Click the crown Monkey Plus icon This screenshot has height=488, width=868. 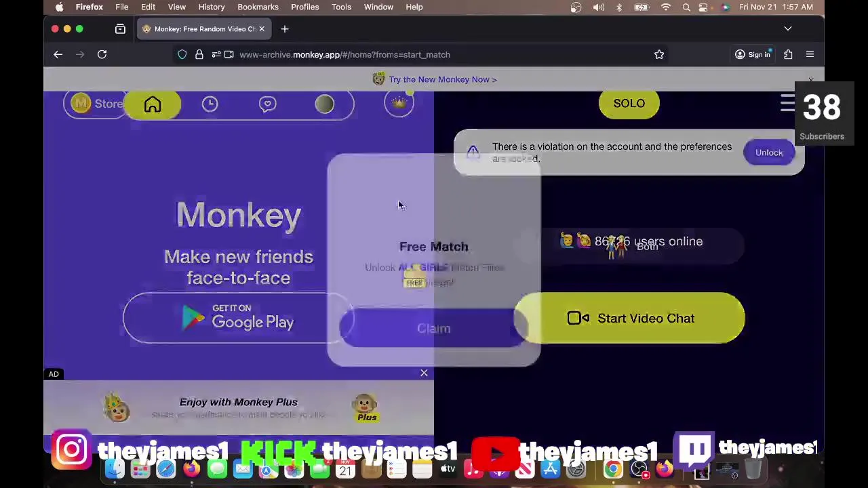click(x=399, y=103)
